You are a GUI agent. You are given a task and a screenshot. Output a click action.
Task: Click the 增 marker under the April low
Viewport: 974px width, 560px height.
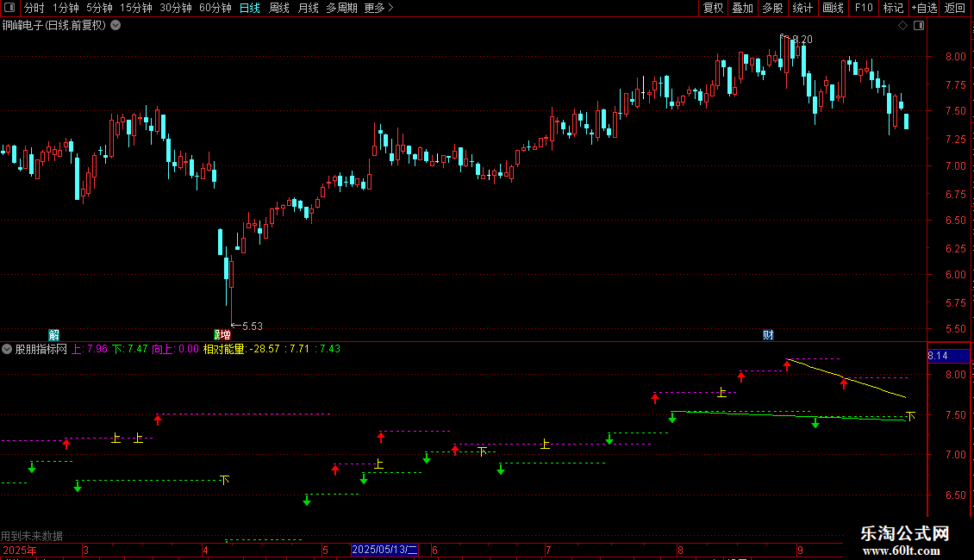[225, 334]
